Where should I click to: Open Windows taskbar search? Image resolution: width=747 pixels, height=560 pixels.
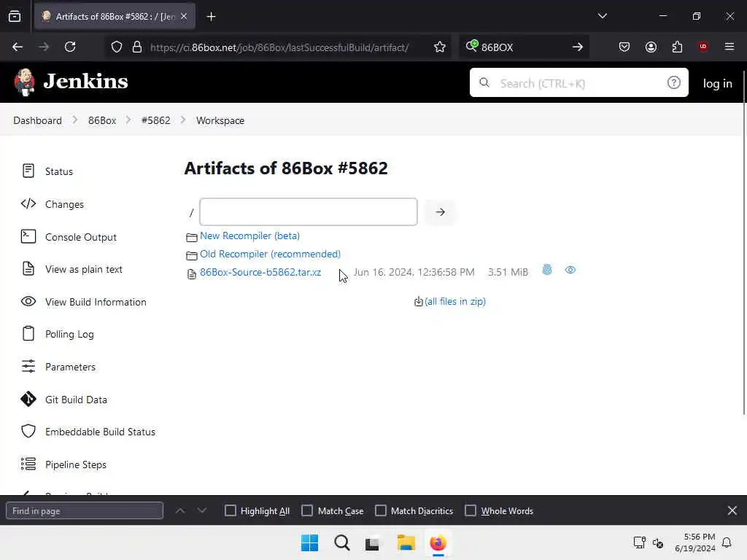pyautogui.click(x=341, y=542)
